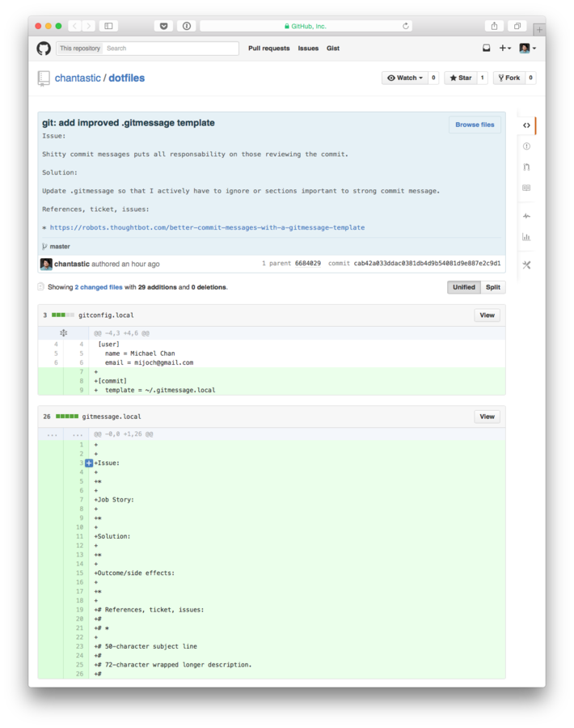Expand diff context icon in gitconfig.local

click(x=64, y=333)
